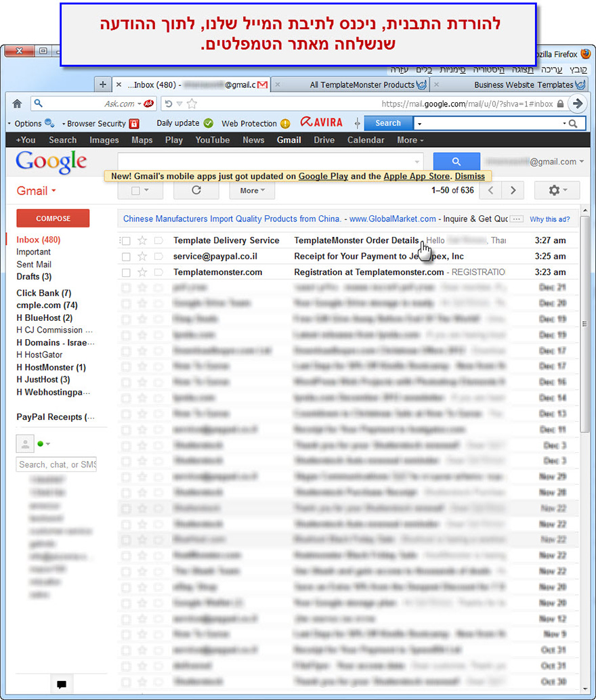Click the Firefox home icon
The width and height of the screenshot is (596, 700).
(17, 104)
